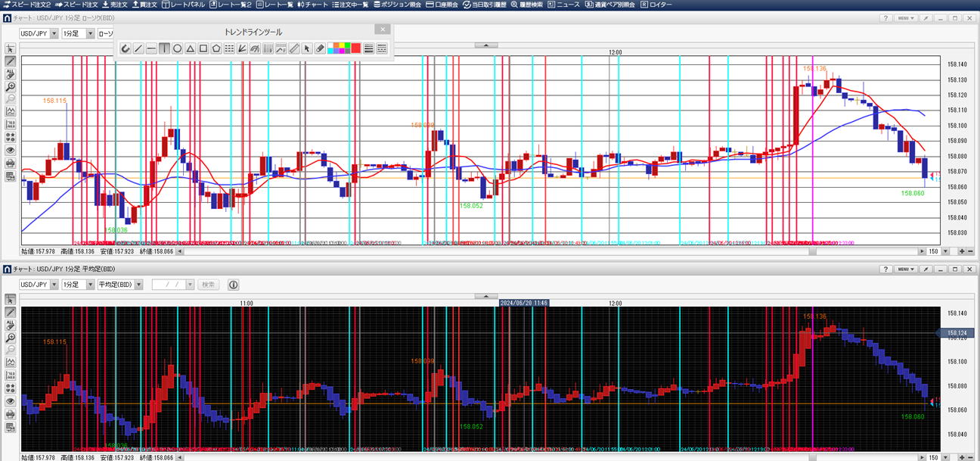Open the Rate List (レート一覧) item

[x=274, y=5]
